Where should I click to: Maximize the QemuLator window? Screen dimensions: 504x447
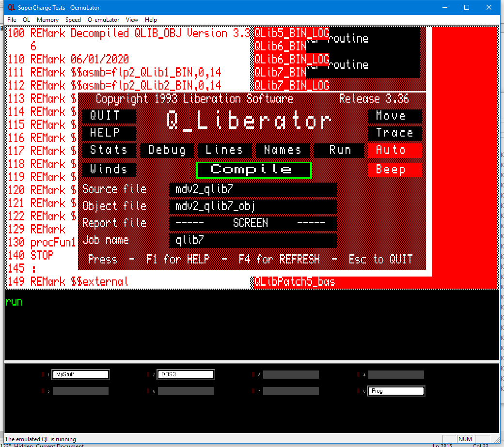(467, 7)
